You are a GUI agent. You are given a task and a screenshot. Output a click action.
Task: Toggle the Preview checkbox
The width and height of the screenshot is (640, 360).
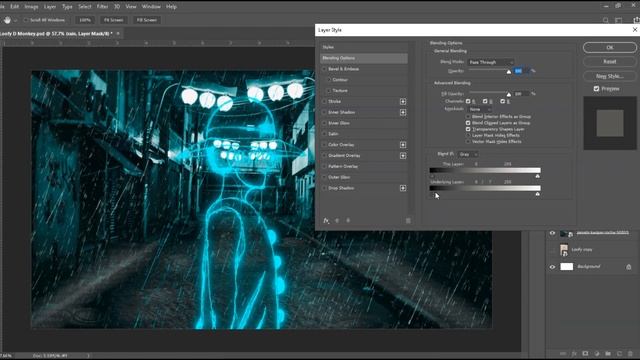(x=596, y=89)
